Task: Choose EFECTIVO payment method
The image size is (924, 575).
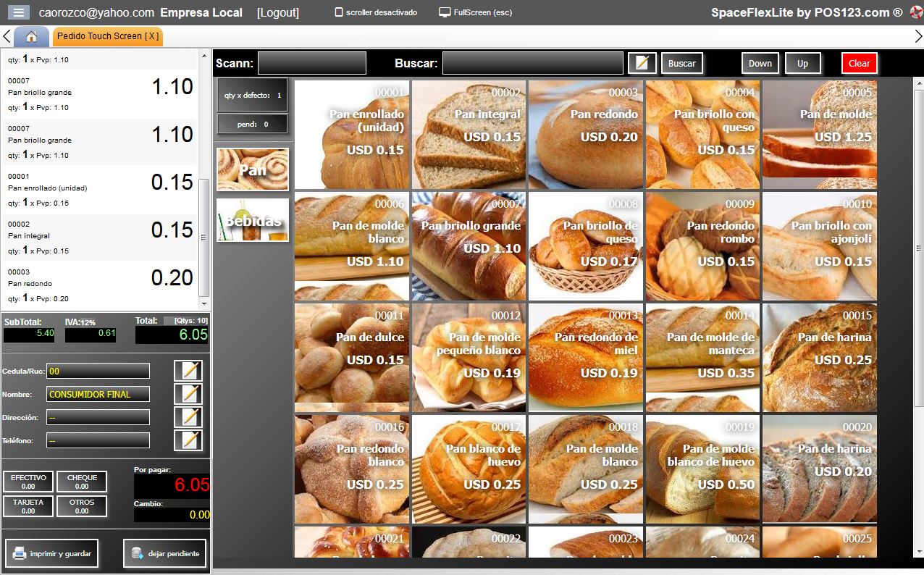Action: pos(28,482)
